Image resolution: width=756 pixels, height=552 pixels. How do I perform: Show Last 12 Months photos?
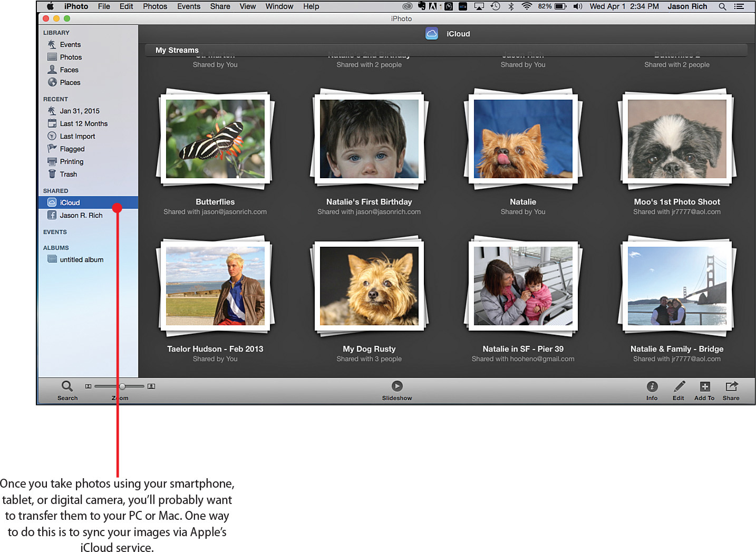click(x=83, y=124)
